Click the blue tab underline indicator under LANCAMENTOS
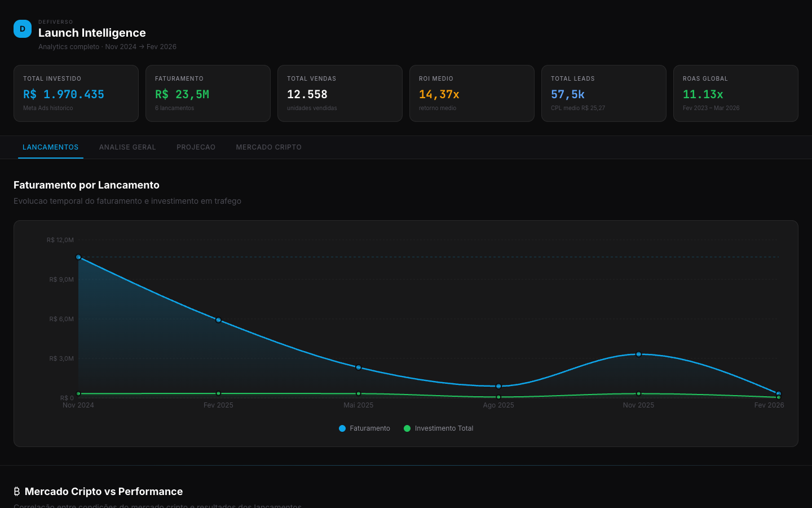 pyautogui.click(x=50, y=159)
